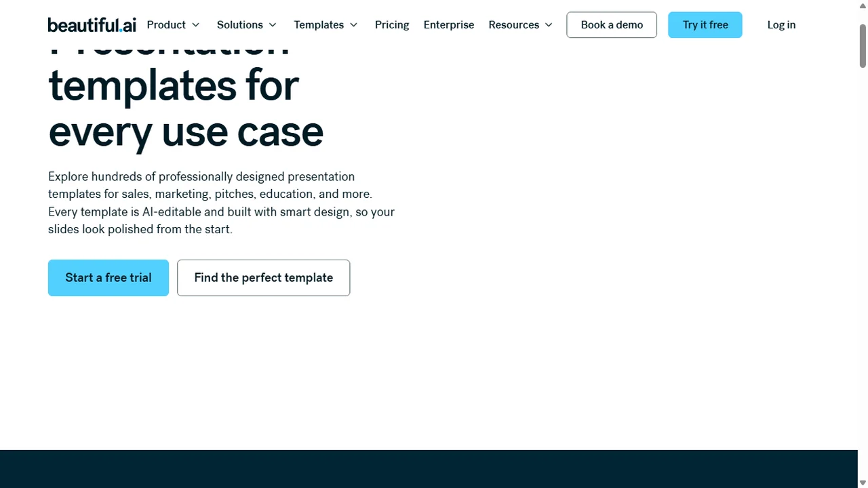The height and width of the screenshot is (488, 868).
Task: Click the 'Explore hundreds of professionally designed' paragraph
Action: (221, 203)
